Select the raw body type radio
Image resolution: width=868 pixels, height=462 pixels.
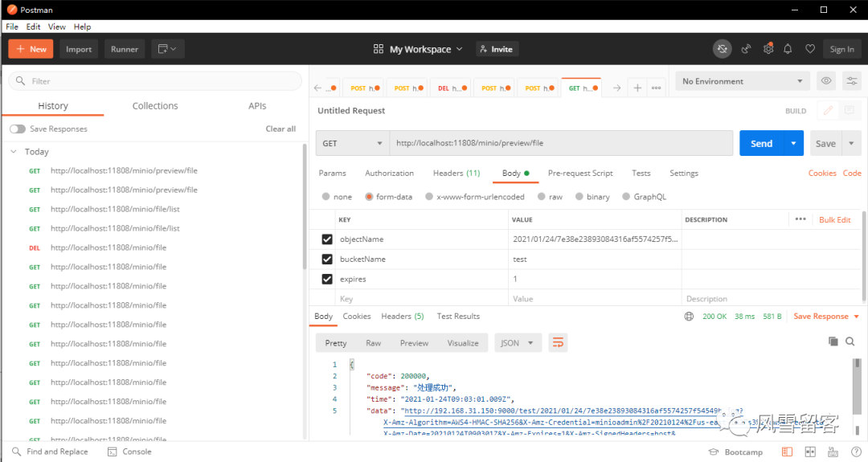click(x=542, y=196)
